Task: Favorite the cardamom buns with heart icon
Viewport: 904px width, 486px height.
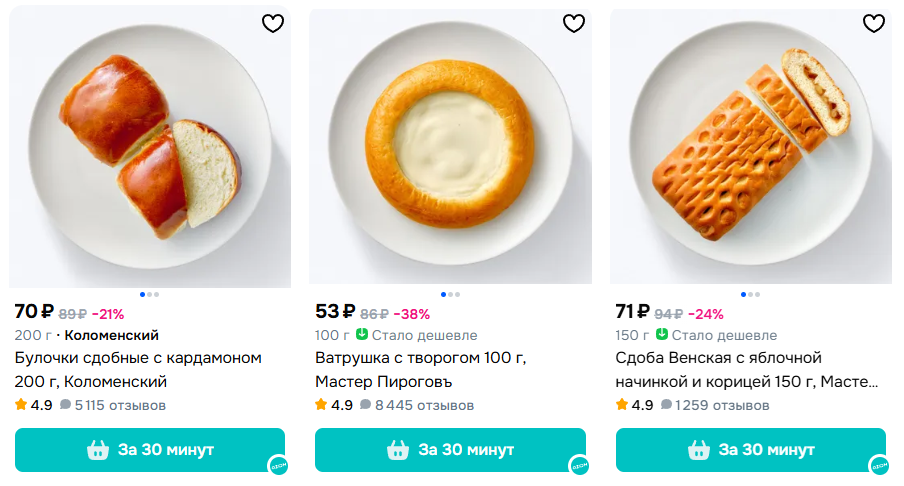Action: pos(273,23)
